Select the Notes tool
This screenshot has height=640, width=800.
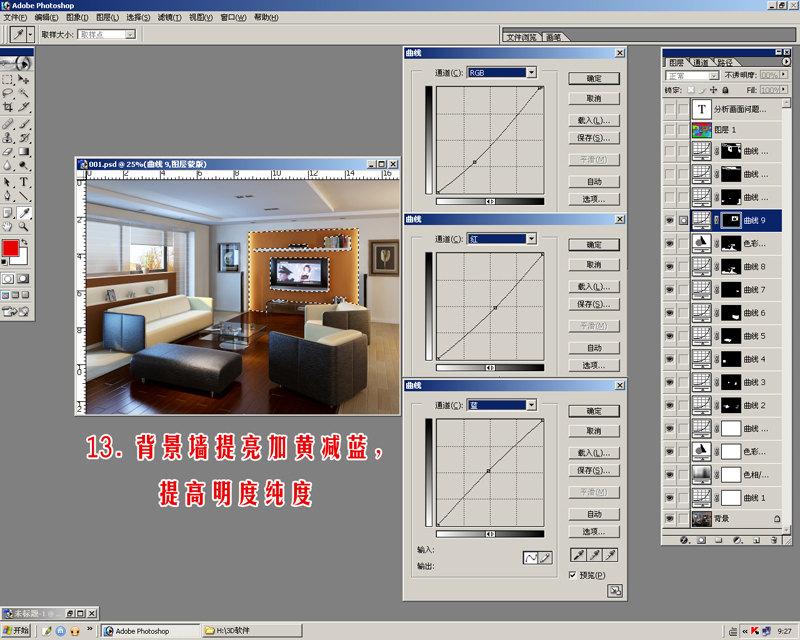(8, 212)
